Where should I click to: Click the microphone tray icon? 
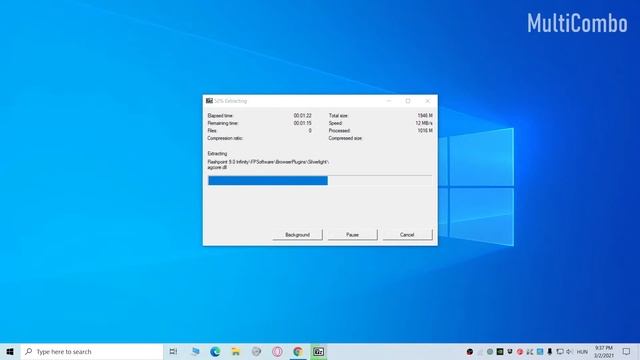click(550, 351)
